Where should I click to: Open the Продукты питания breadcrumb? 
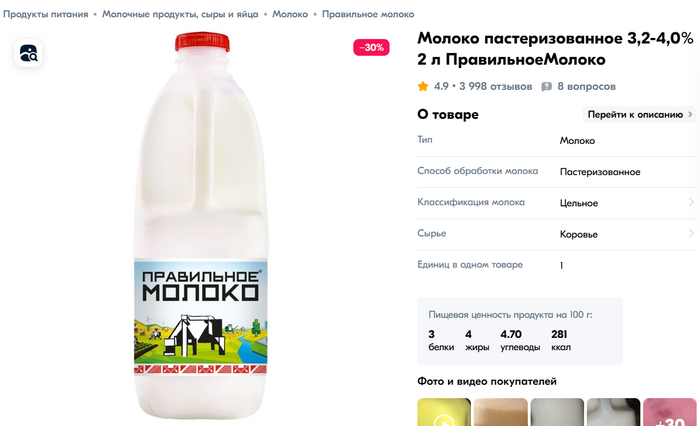tap(46, 14)
